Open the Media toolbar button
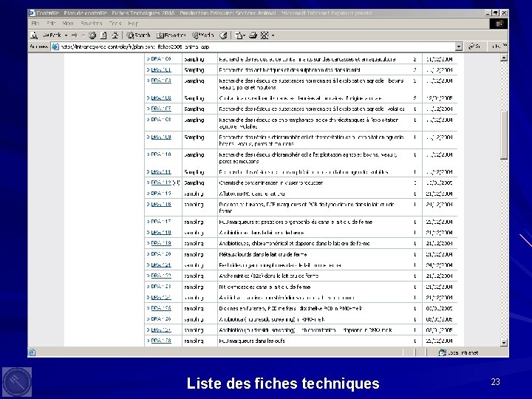This screenshot has width=532, height=399. pyautogui.click(x=202, y=35)
